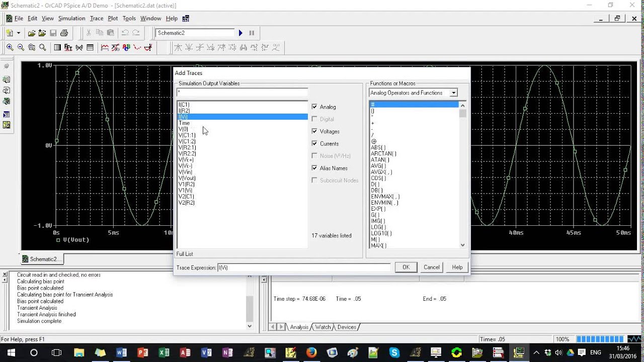The width and height of the screenshot is (644, 362).
Task: Click functions list scrollbar down arrow
Action: 463,245
